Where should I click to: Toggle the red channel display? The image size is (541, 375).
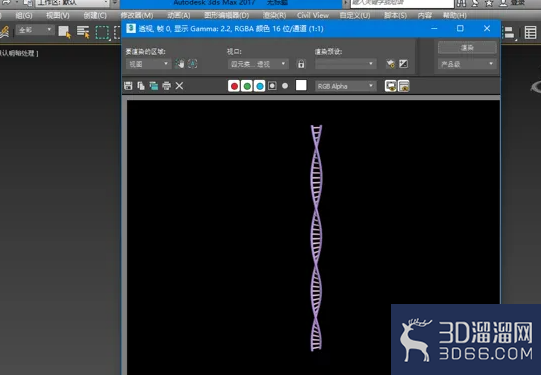click(x=234, y=86)
